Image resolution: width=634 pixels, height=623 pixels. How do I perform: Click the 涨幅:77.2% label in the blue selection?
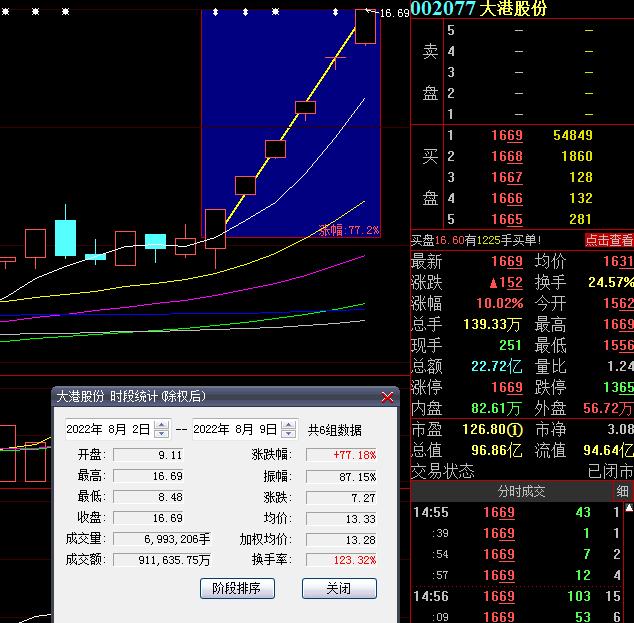click(349, 230)
